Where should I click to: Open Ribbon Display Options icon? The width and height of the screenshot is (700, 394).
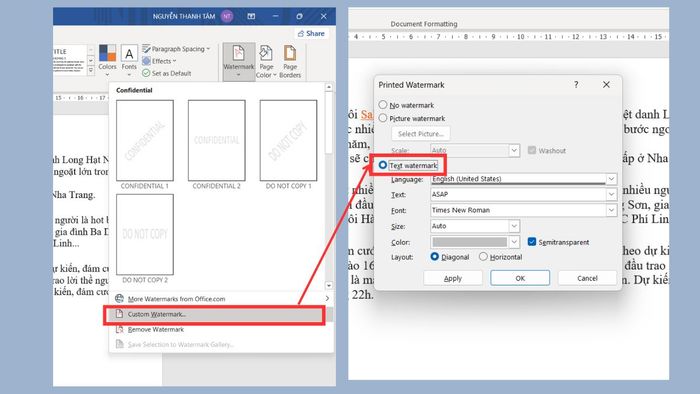coord(251,17)
